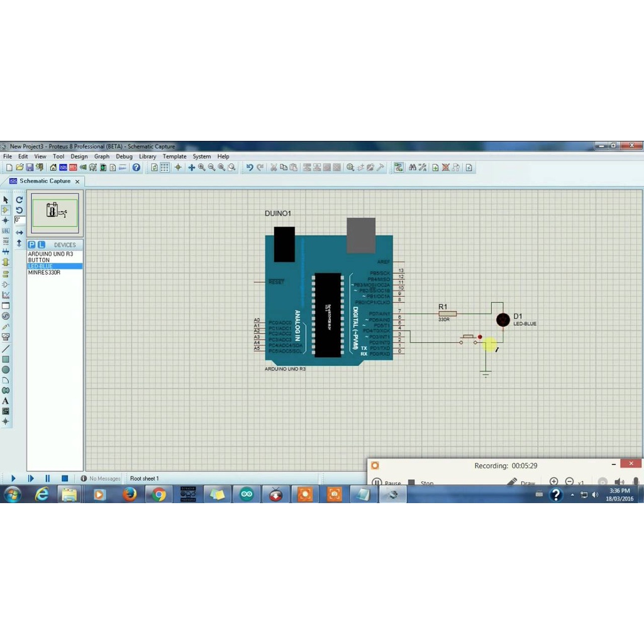Select the Graph Mode tool
The height and width of the screenshot is (644, 644).
(6, 295)
